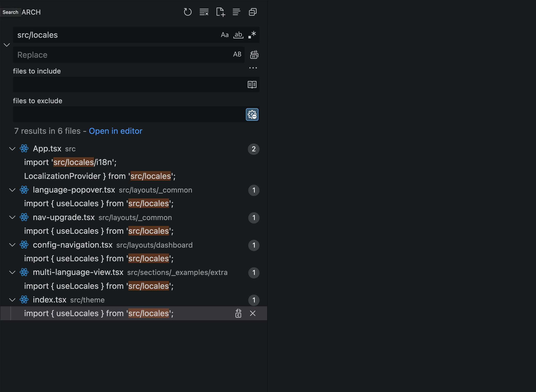Viewport: 536px width, 392px height.
Task: Click the Open in editor link
Action: pos(116,131)
